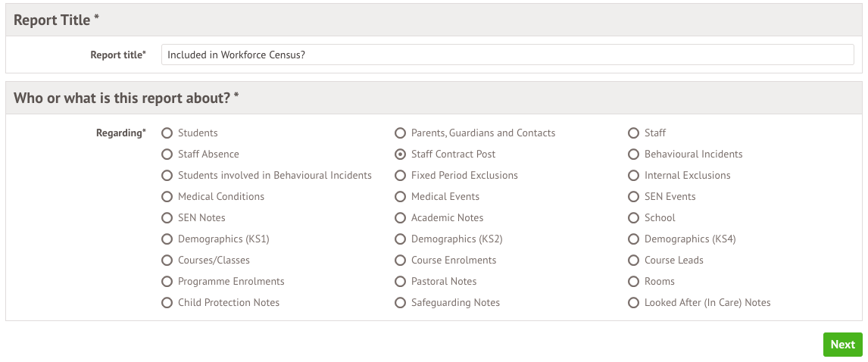Choose Parents, Guardians and Contacts
Viewport: 868px width, 362px height.
point(401,133)
